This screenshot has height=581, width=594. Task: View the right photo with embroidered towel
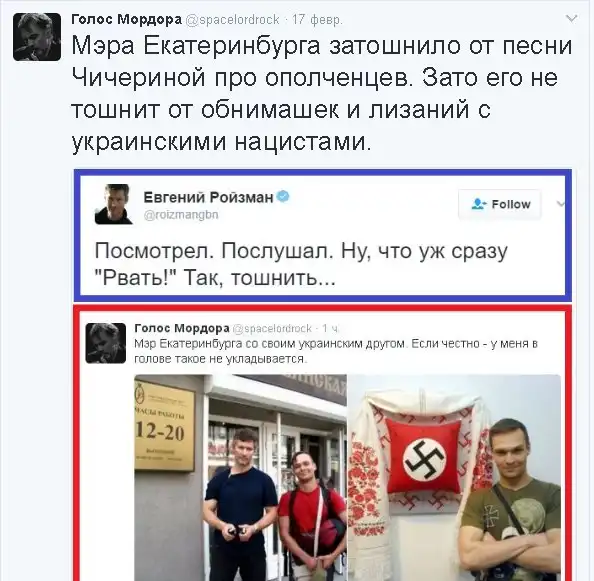pos(454,477)
